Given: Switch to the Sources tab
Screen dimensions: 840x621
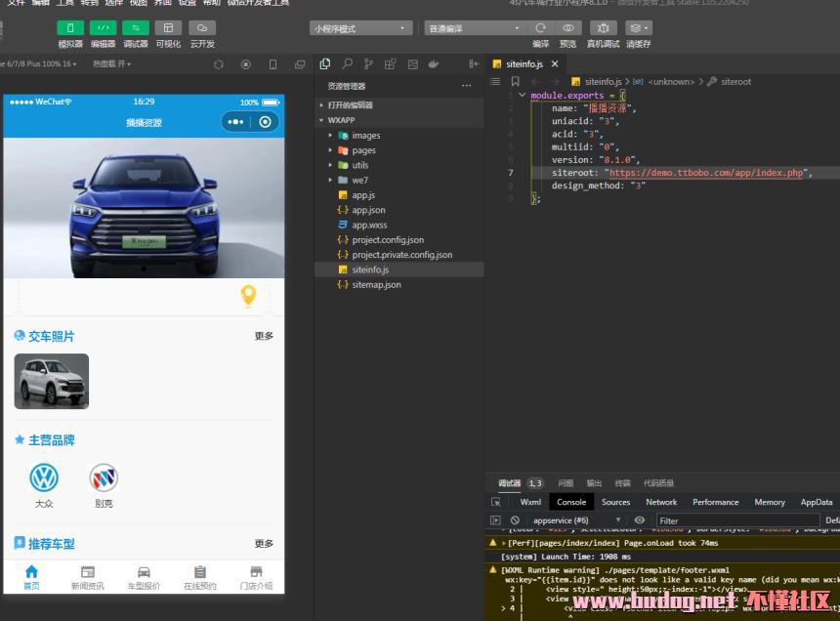Looking at the screenshot, I should coord(615,502).
